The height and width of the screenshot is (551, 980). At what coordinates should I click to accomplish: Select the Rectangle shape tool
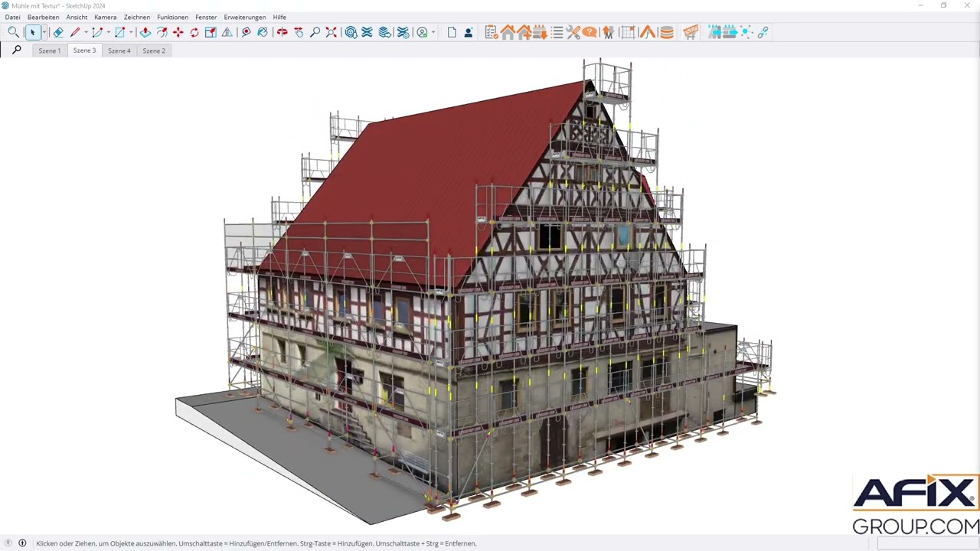pyautogui.click(x=119, y=32)
